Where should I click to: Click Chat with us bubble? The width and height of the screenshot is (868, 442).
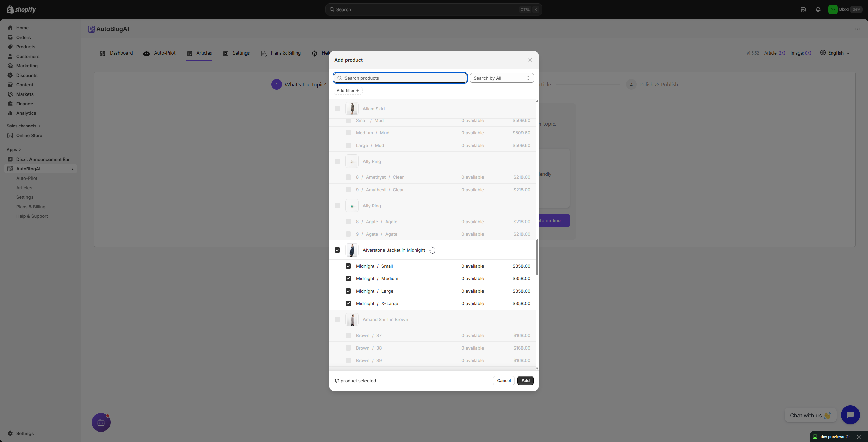tap(810, 415)
